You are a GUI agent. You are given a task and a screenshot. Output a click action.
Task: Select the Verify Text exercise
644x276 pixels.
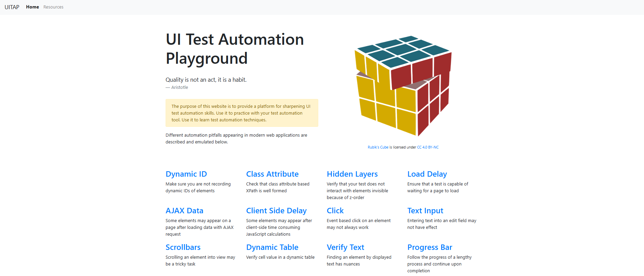(x=345, y=248)
